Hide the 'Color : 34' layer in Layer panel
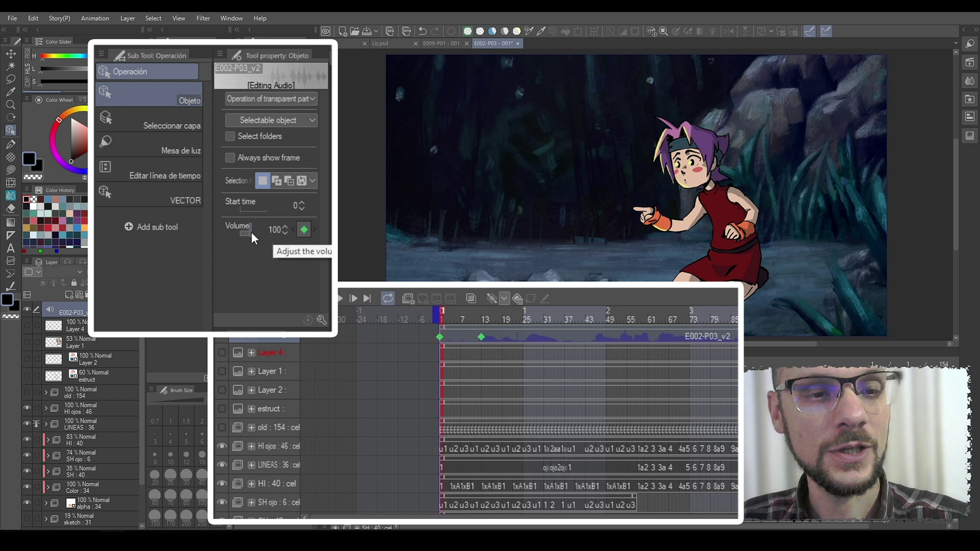Screen dimensions: 980x551 (27, 487)
